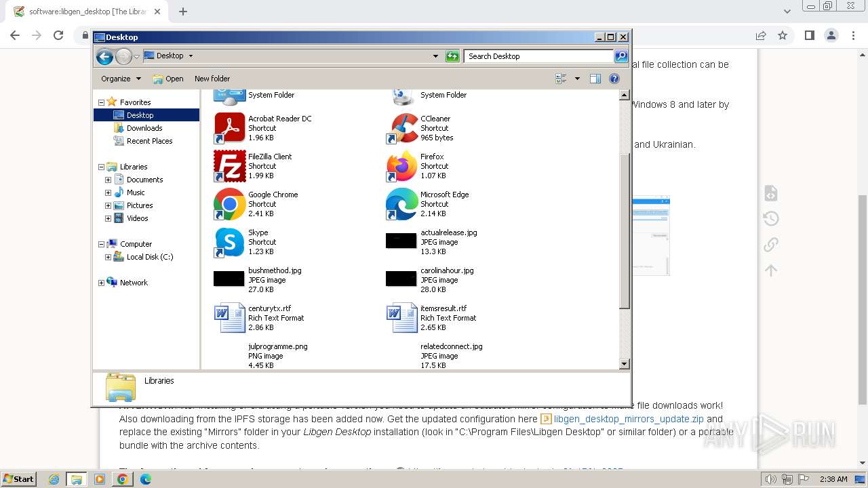Select the CCleaner shortcut icon
868x488 pixels.
click(x=401, y=127)
